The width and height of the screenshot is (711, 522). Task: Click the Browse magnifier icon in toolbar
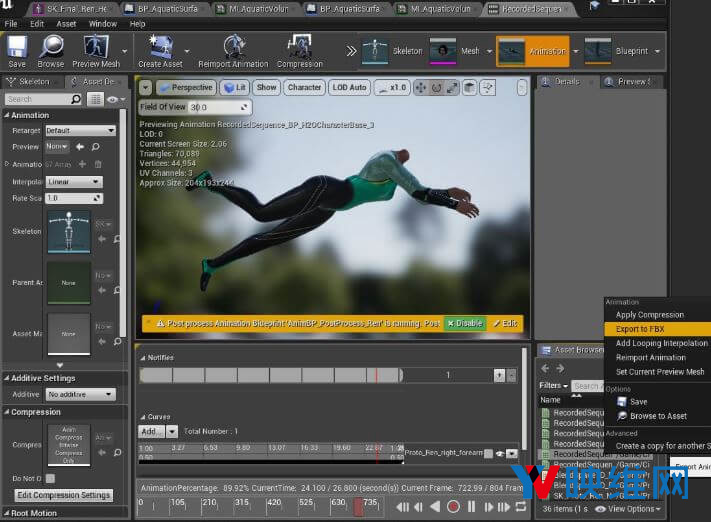click(51, 47)
